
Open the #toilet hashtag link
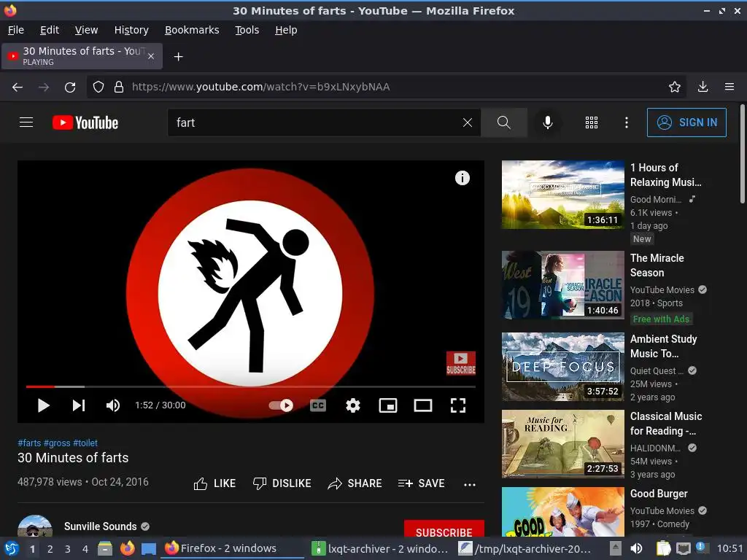85,443
